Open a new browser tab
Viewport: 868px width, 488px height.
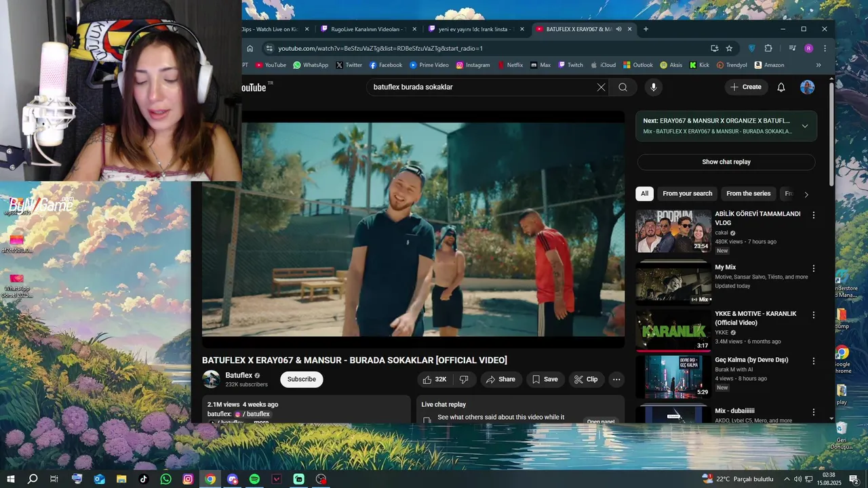(646, 29)
